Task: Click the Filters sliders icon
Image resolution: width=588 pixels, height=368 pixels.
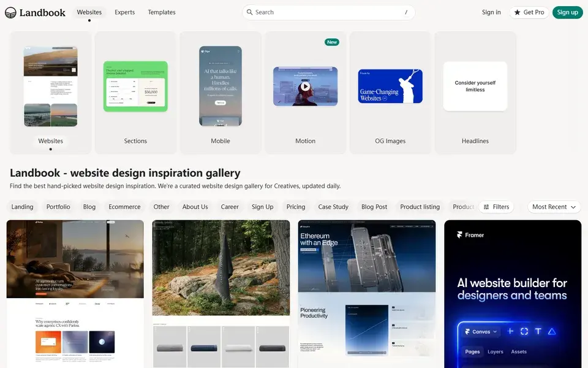Action: 486,207
